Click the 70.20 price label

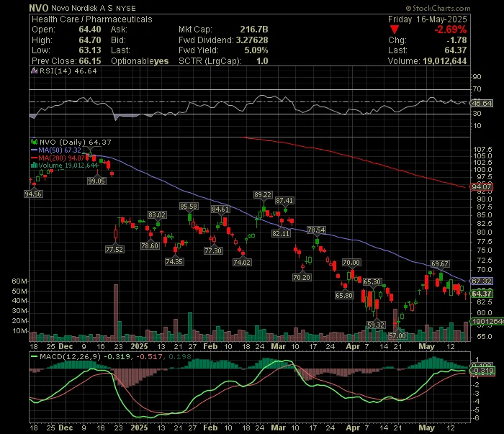(x=302, y=278)
